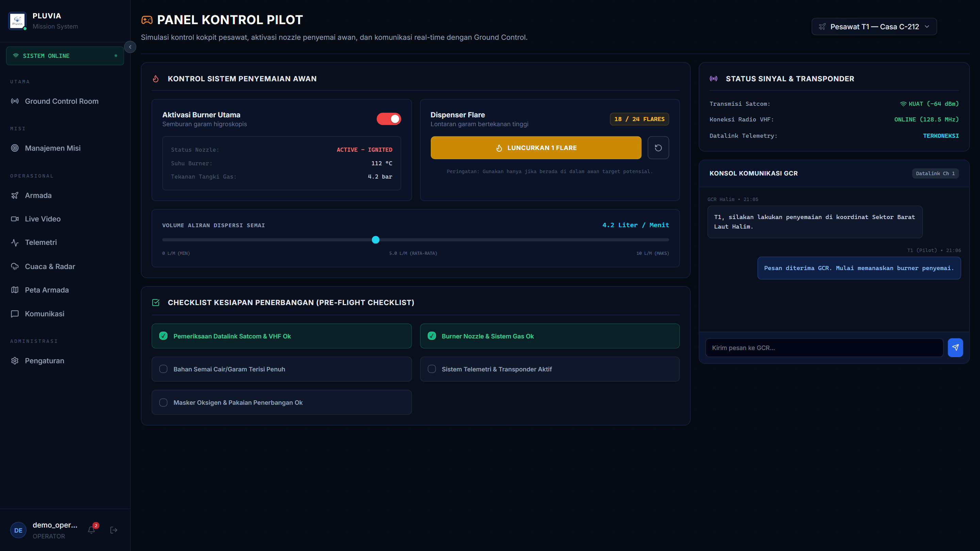Click the Cuaca & Radar cloud icon
980x551 pixels.
pos(15,267)
